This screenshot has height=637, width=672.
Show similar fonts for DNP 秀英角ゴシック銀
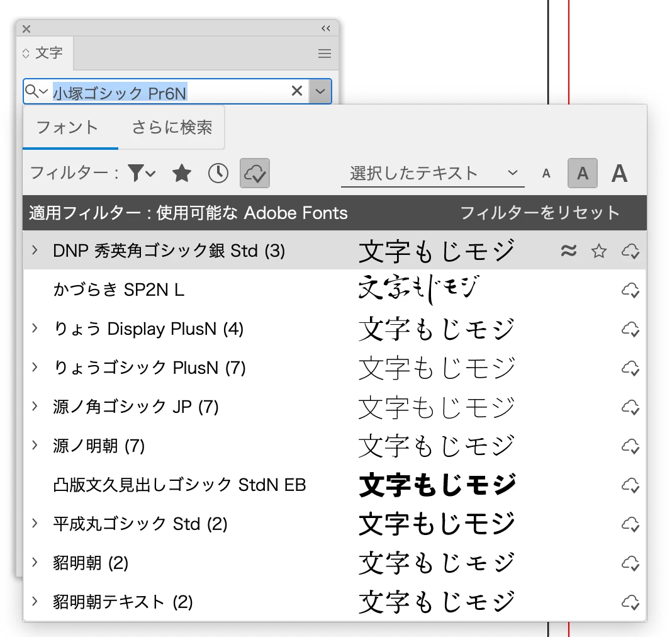click(569, 251)
